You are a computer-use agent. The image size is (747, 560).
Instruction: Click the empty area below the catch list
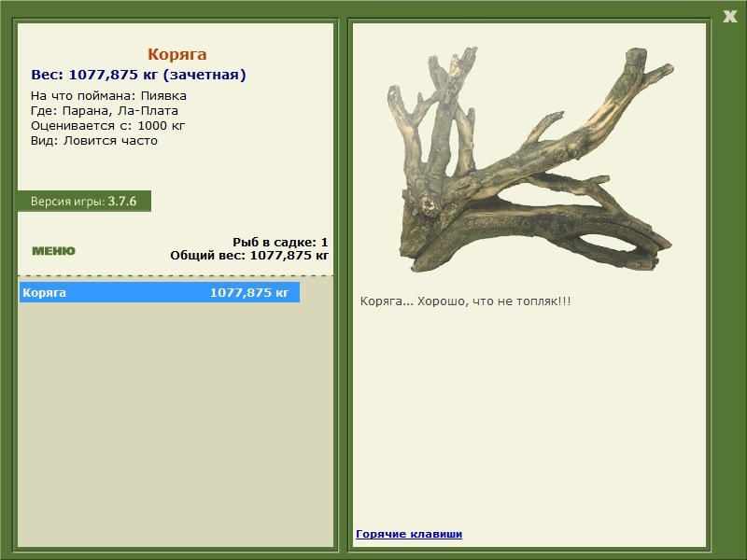point(176,420)
